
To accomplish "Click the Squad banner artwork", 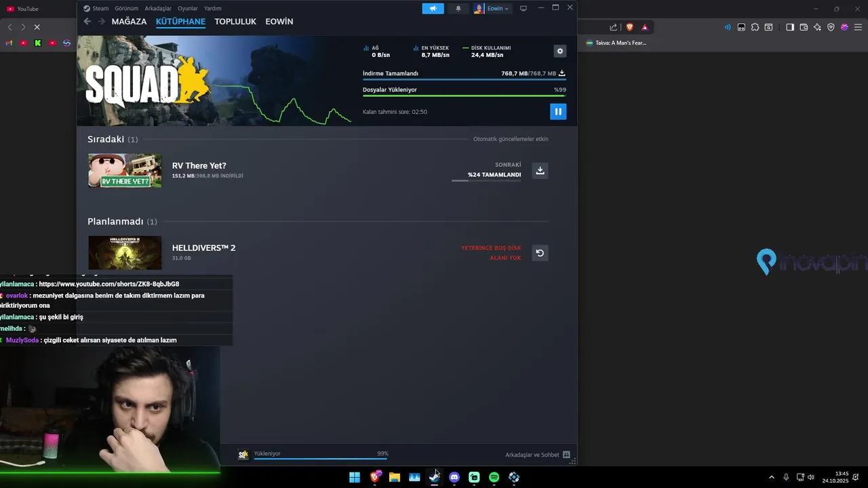I will (x=216, y=81).
